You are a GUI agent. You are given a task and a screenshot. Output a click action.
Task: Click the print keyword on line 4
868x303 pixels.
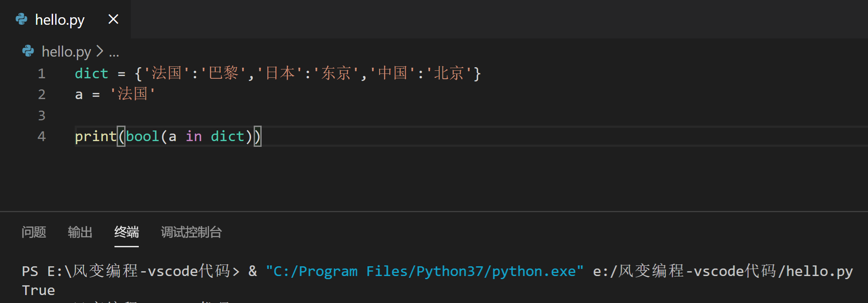pos(95,137)
